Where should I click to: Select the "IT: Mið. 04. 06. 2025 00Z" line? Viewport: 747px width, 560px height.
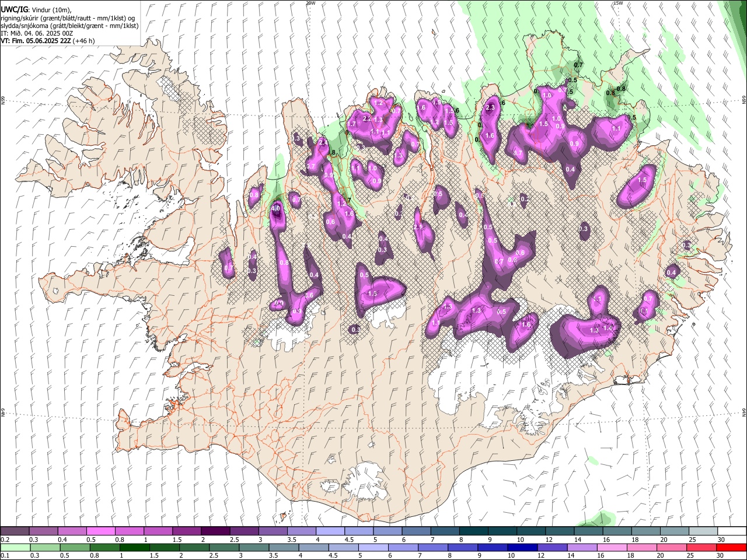pyautogui.click(x=37, y=33)
